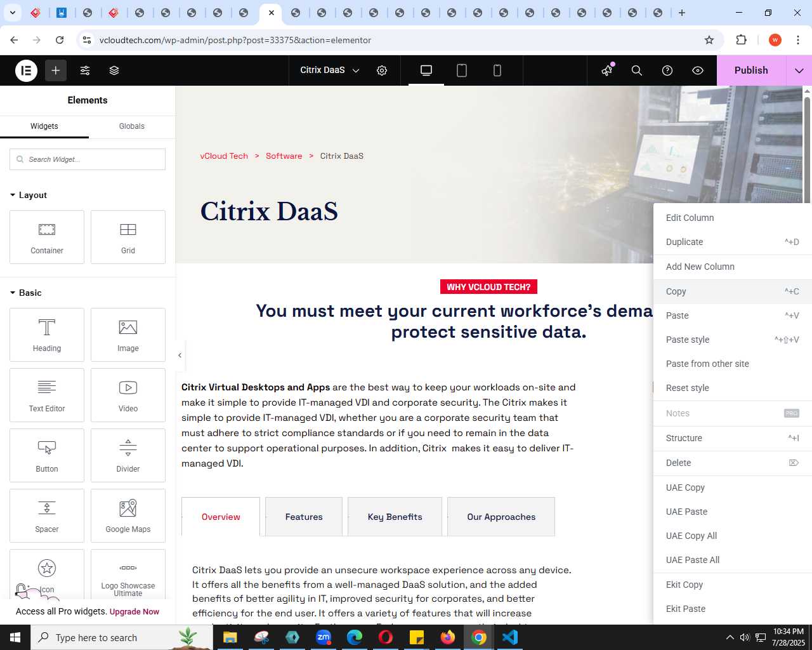The image size is (812, 650).
Task: Choose Paste from other site
Action: click(733, 364)
